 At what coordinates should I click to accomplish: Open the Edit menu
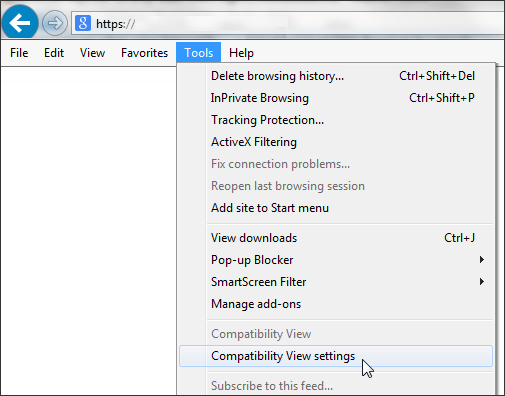[54, 53]
